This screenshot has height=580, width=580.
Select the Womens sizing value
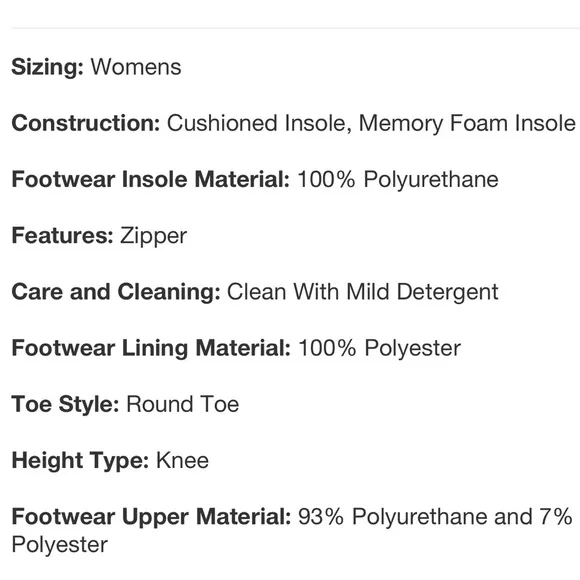(136, 67)
